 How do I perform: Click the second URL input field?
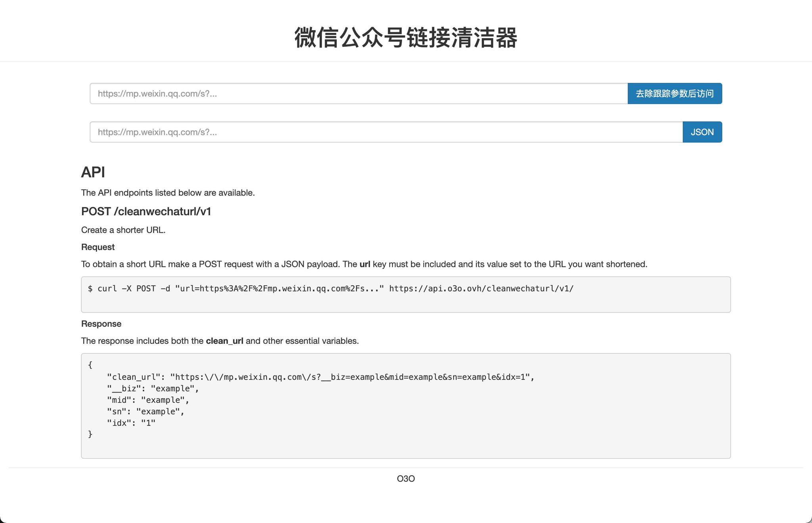(357, 132)
